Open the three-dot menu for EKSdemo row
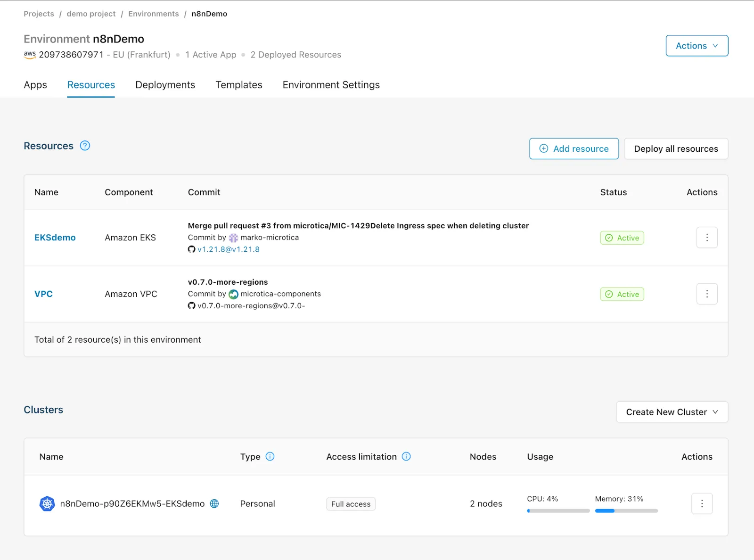Screen dimensions: 754x560 click(x=707, y=238)
